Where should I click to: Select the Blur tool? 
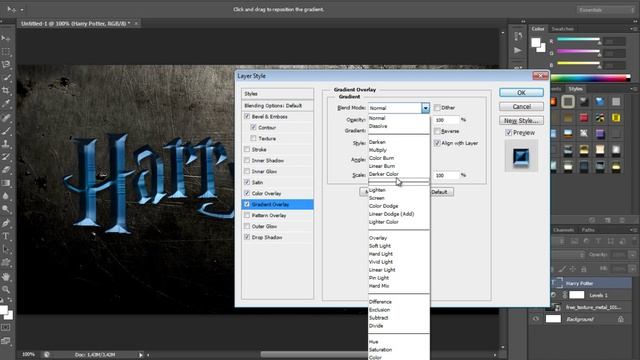click(6, 196)
